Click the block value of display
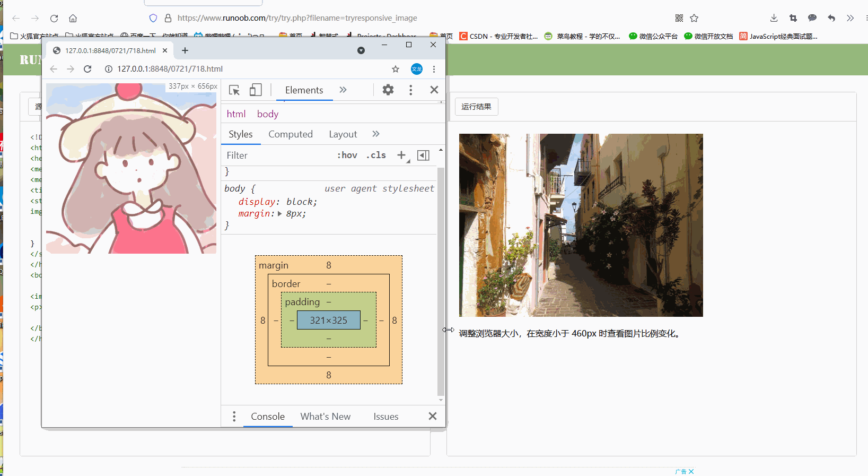This screenshot has height=476, width=868. pos(300,202)
